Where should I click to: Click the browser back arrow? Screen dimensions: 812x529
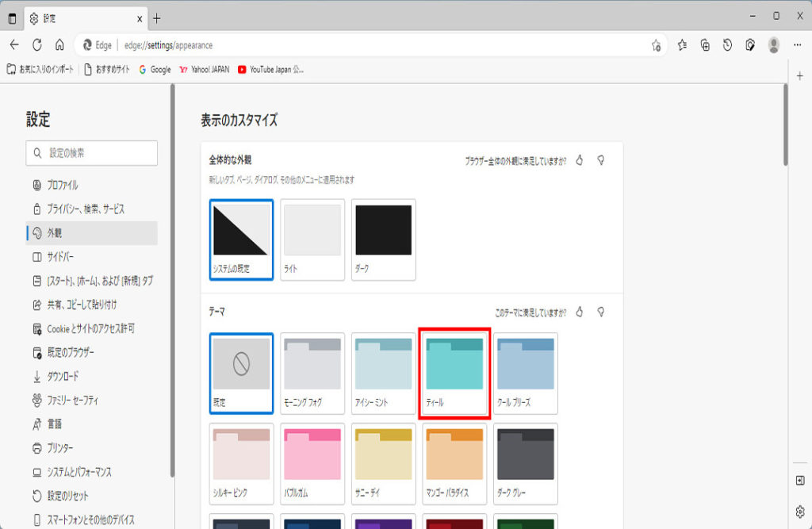pos(13,45)
